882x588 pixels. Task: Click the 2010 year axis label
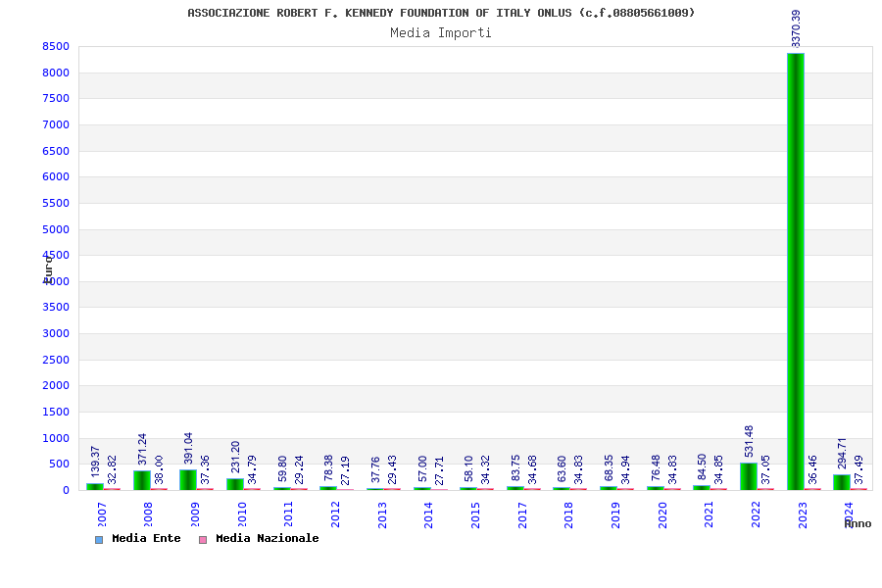pos(242,514)
